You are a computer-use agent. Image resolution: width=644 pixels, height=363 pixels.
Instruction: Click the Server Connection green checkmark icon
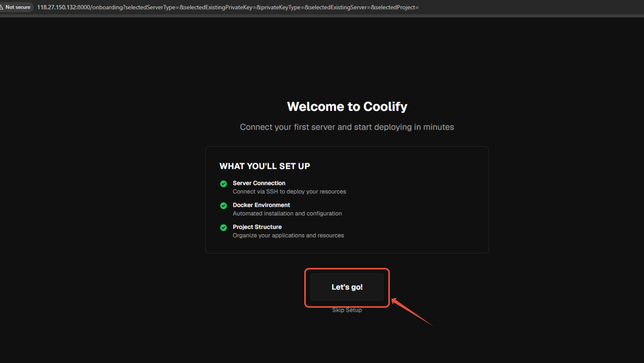click(223, 184)
